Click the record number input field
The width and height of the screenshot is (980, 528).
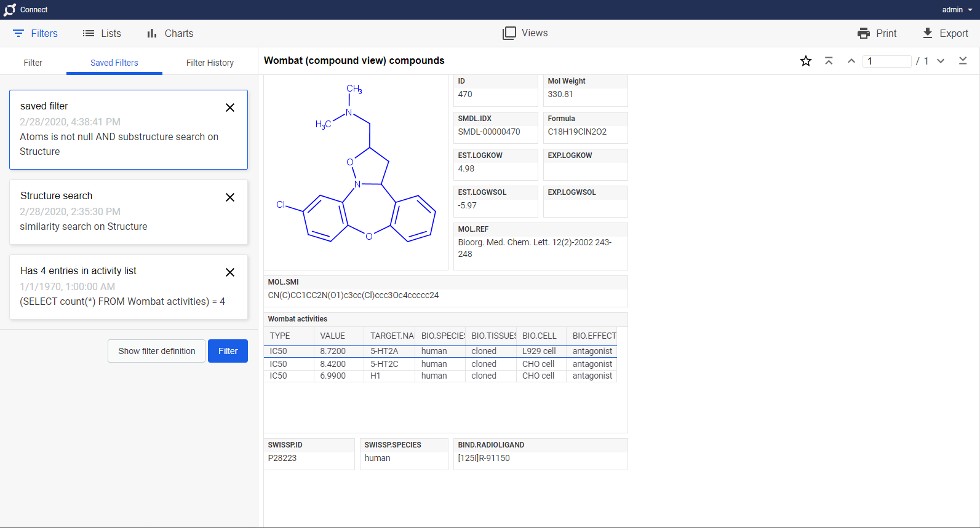tap(886, 61)
